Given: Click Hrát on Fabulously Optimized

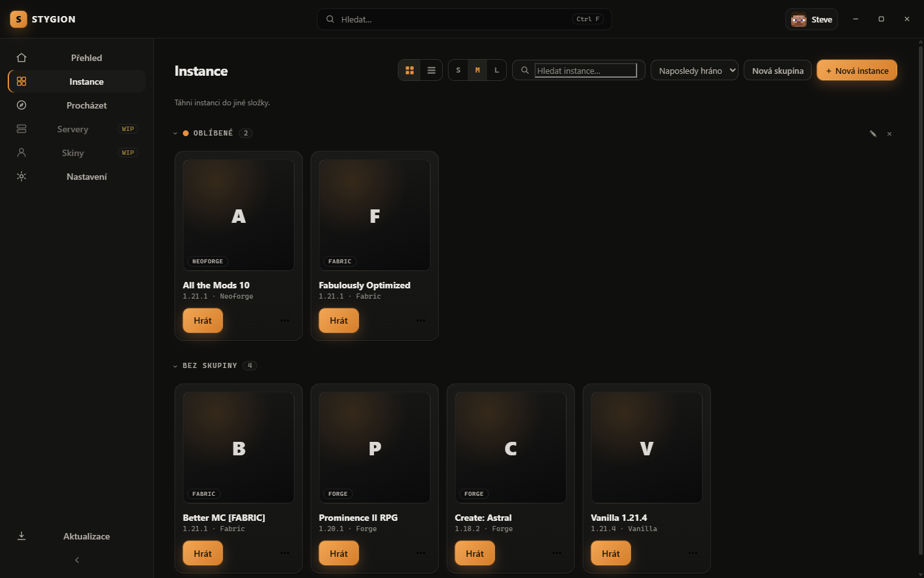Looking at the screenshot, I should click(x=339, y=320).
